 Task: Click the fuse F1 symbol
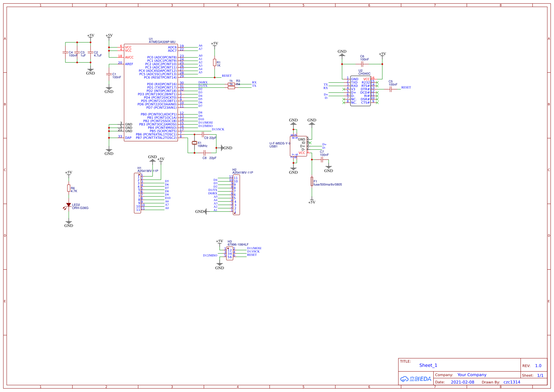(x=312, y=181)
